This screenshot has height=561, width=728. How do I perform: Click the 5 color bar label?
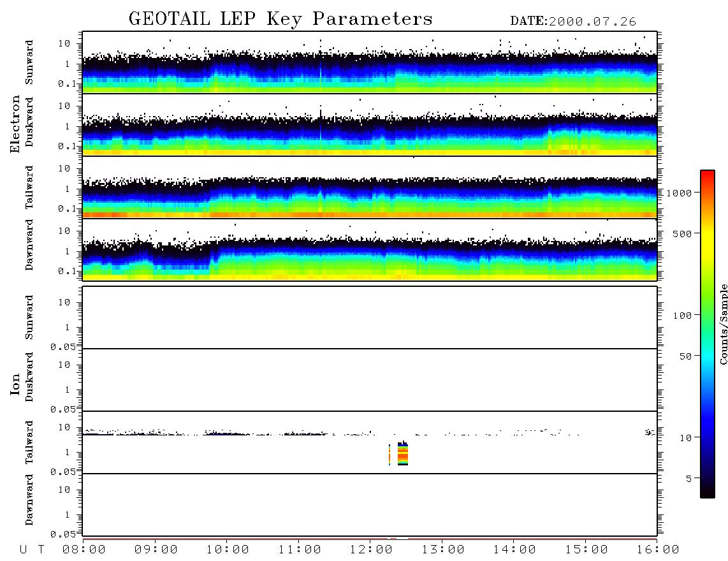tap(688, 479)
